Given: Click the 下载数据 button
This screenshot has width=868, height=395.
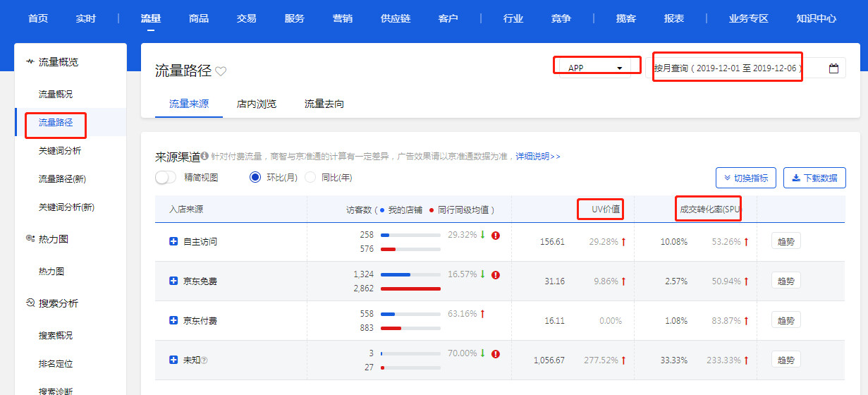Looking at the screenshot, I should [x=814, y=178].
